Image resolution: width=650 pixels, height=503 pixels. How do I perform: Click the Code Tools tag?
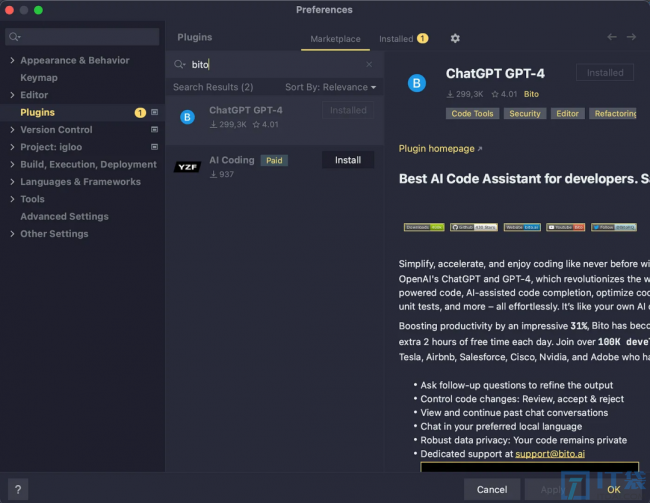(x=472, y=114)
